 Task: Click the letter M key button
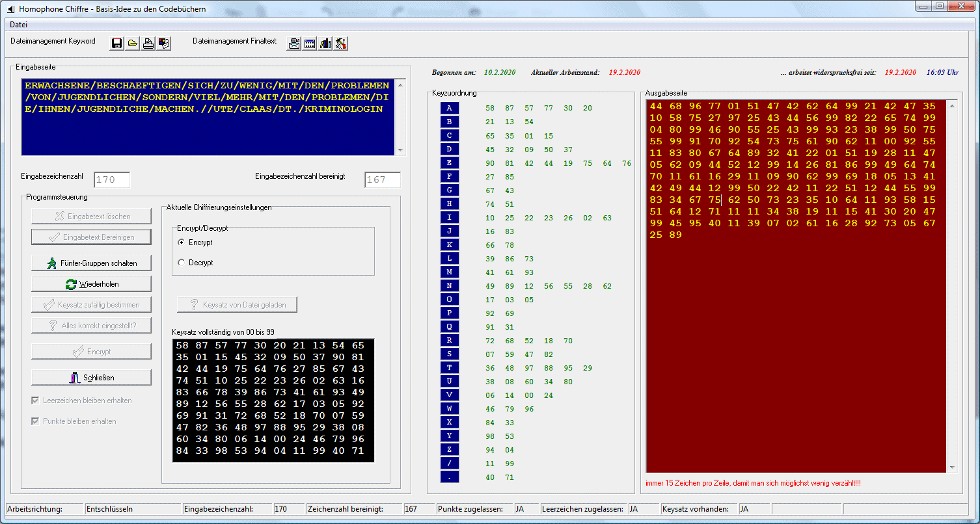[449, 272]
